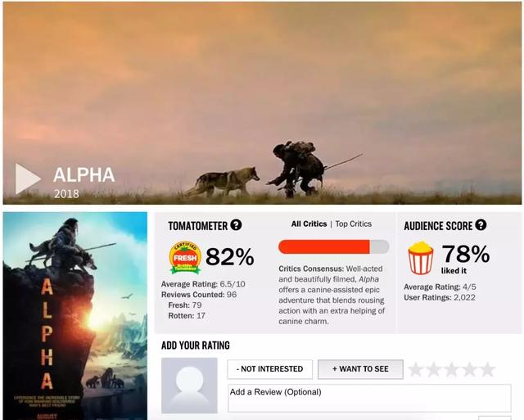This screenshot has width=524, height=420.
Task: Rate the movie three stars
Action: click(x=451, y=369)
